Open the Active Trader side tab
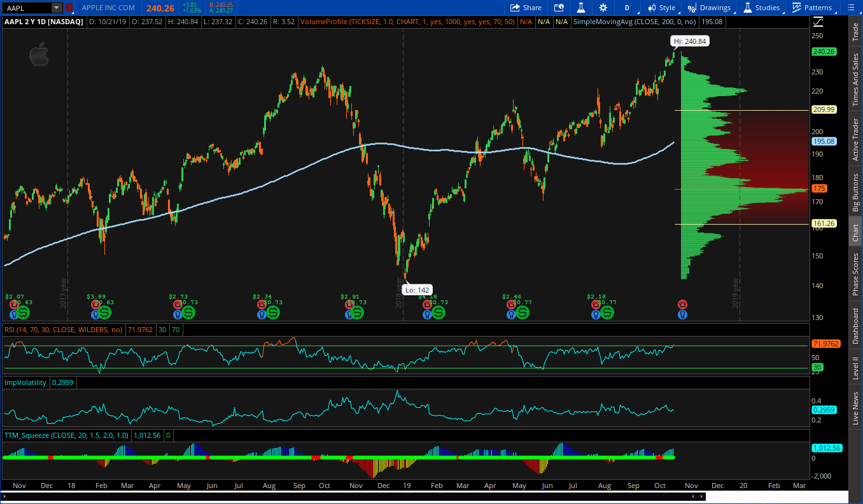The image size is (863, 504). pyautogui.click(x=855, y=139)
